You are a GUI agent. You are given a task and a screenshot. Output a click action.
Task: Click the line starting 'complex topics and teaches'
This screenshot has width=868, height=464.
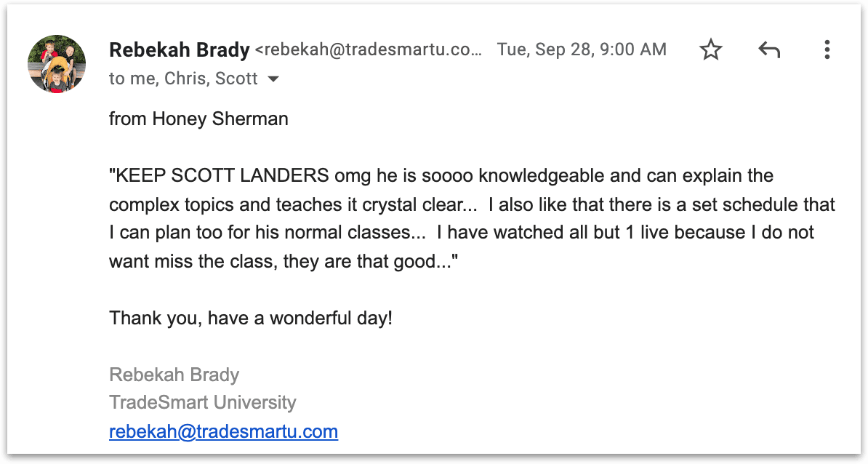473,204
